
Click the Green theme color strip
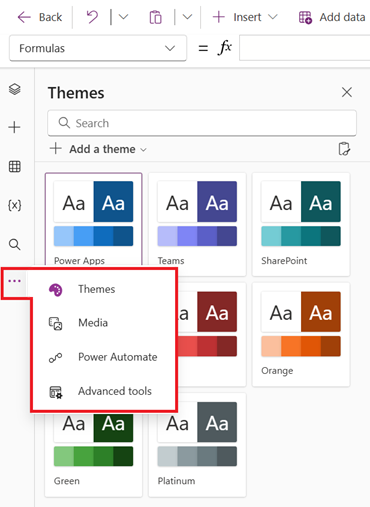click(x=93, y=456)
